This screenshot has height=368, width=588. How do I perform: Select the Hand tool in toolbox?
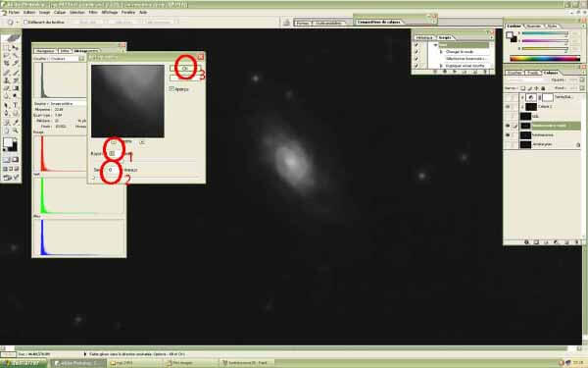coord(7,131)
